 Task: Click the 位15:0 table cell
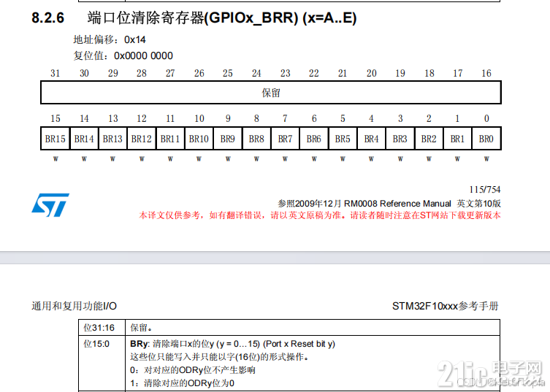(102, 364)
